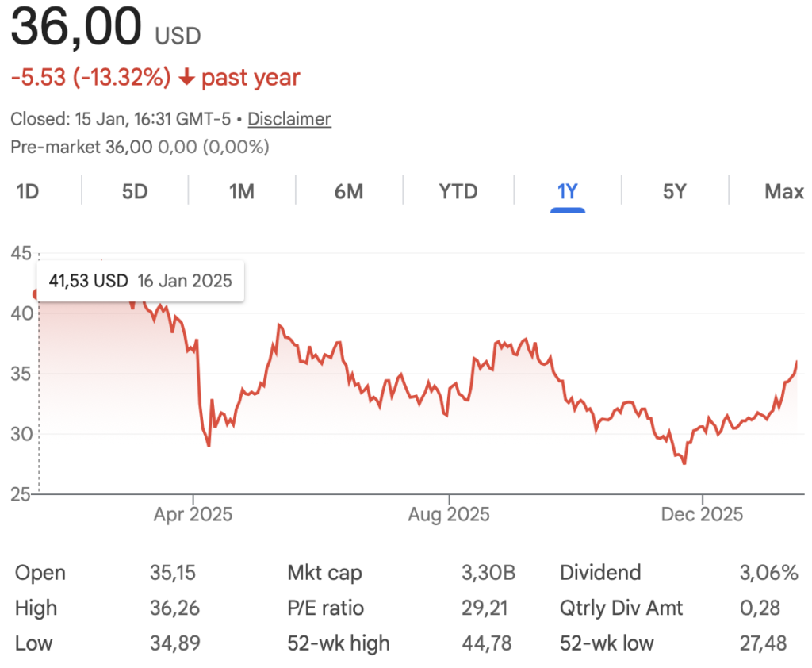Screen dimensions: 812x668
Task: Click the Mkt cap value 3,30B
Action: (488, 573)
